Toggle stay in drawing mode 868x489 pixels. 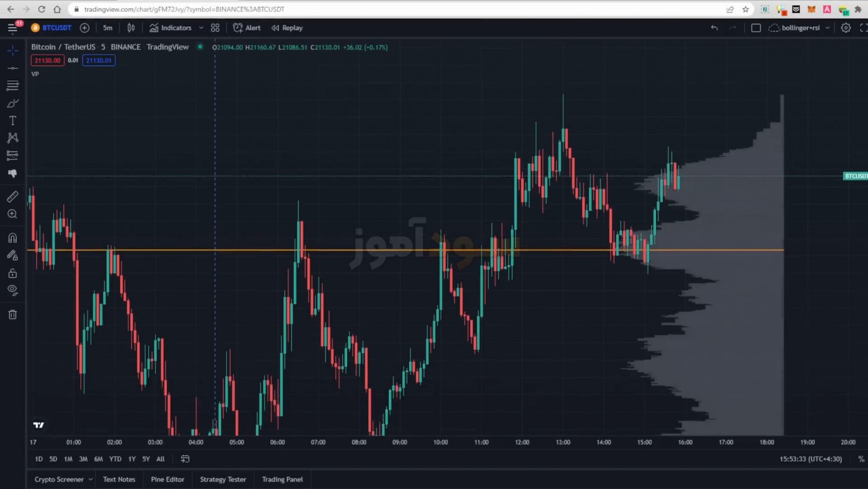click(12, 255)
